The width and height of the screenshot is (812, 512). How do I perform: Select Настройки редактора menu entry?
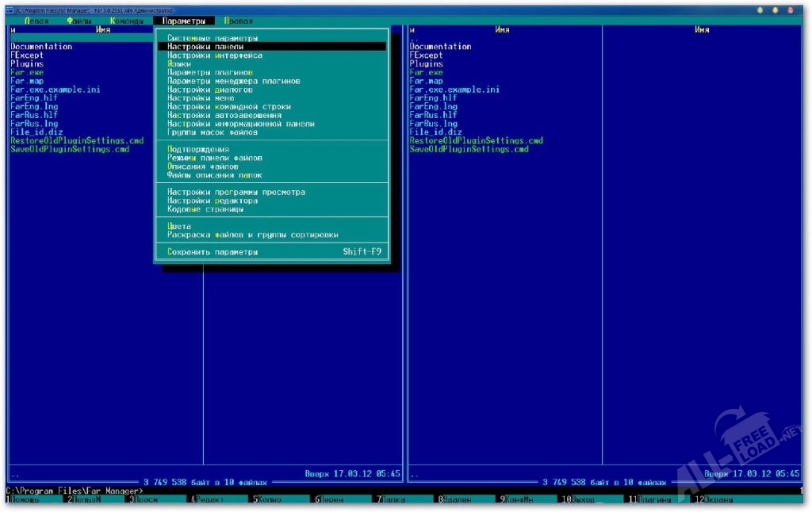[213, 201]
